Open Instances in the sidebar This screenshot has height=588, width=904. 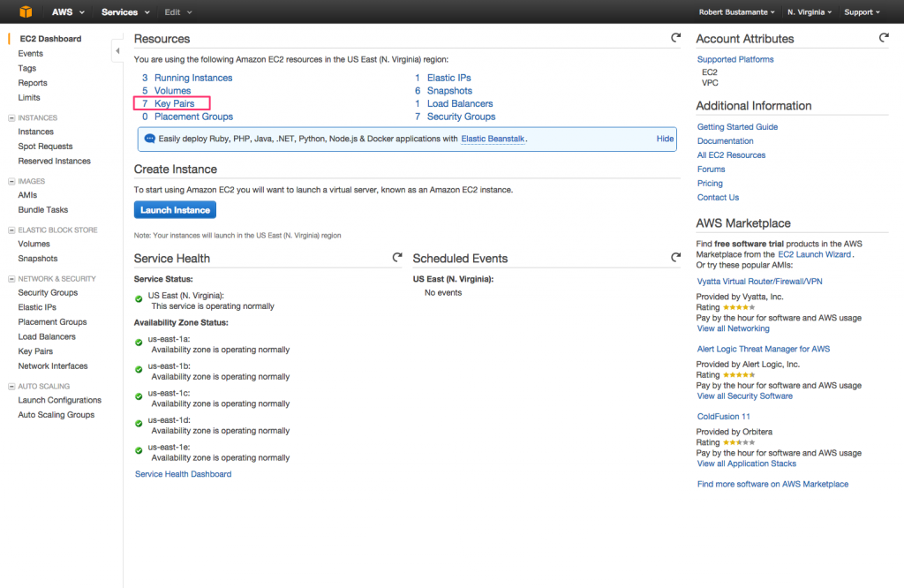(x=35, y=132)
